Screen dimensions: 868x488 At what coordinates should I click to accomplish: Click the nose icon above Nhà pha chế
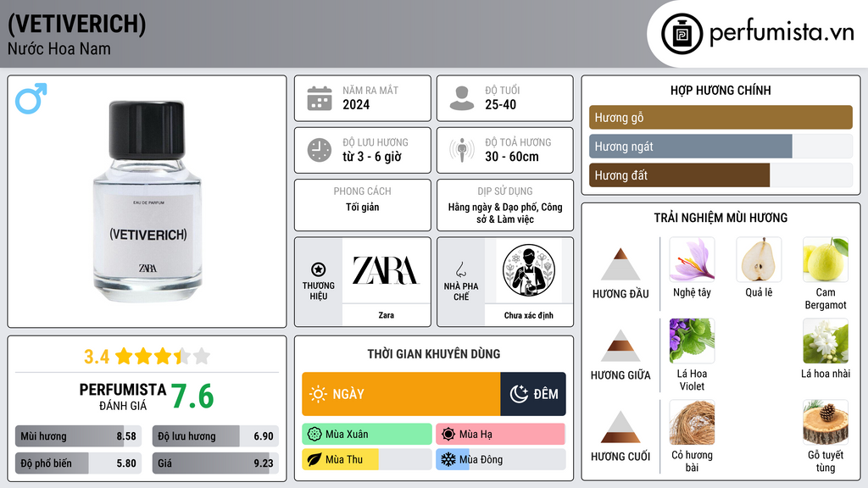(460, 269)
